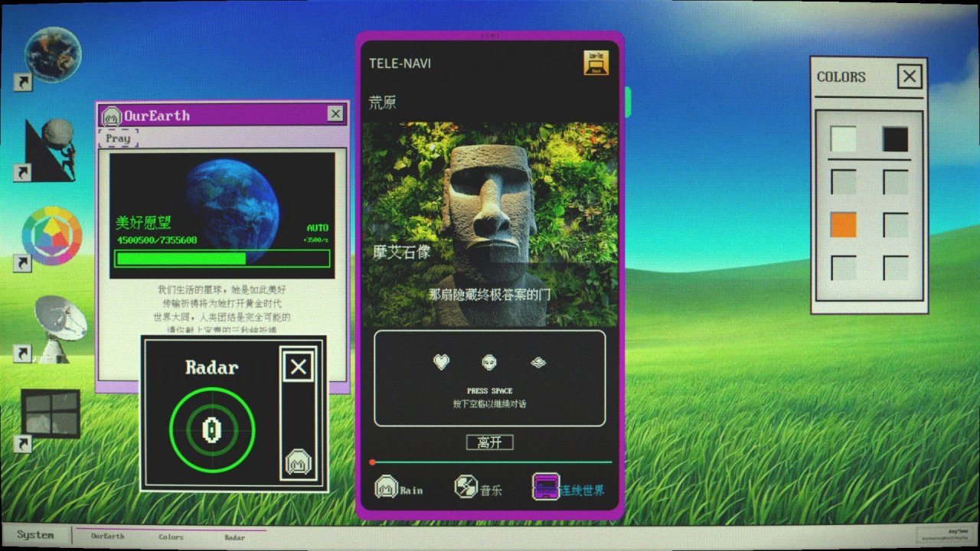The image size is (980, 551).
Task: Click the 4500500/7355608 counter in OurEarth
Action: click(157, 240)
